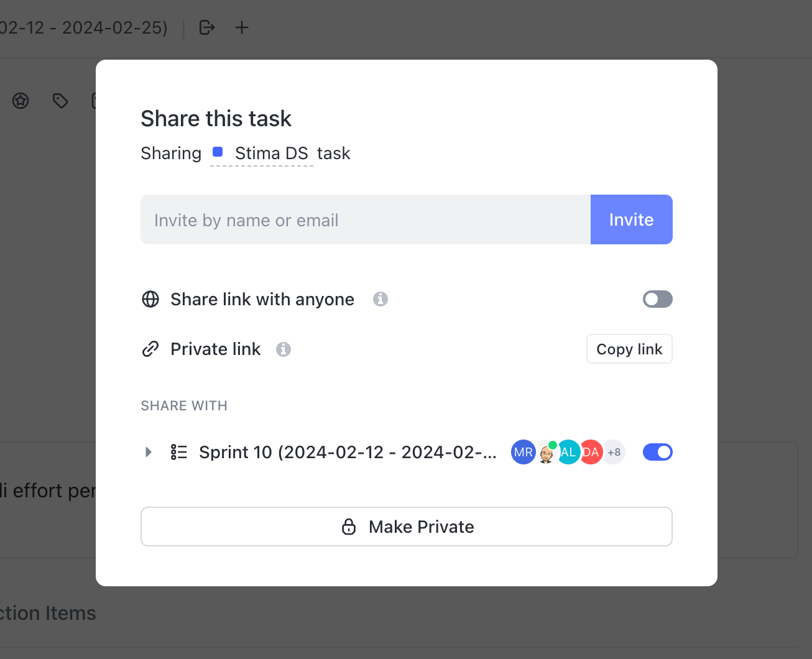The width and height of the screenshot is (812, 659).
Task: Click the list icon beside Sprint 10
Action: pos(178,452)
